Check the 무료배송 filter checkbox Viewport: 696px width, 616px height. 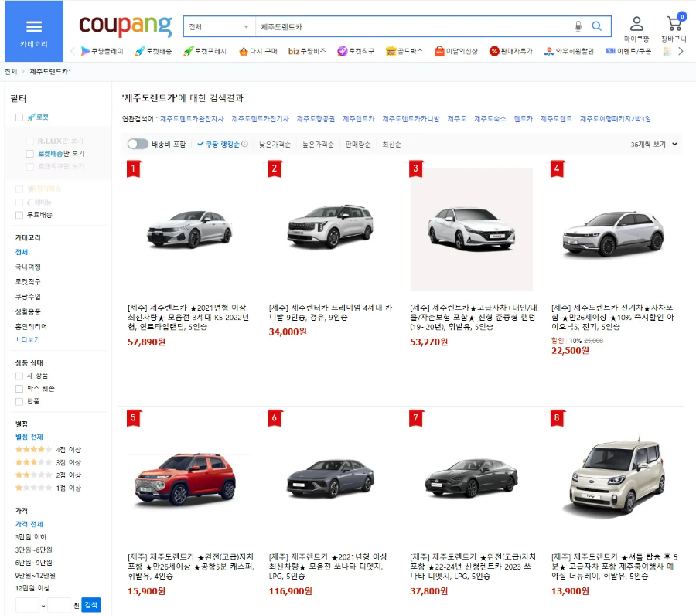click(x=19, y=215)
